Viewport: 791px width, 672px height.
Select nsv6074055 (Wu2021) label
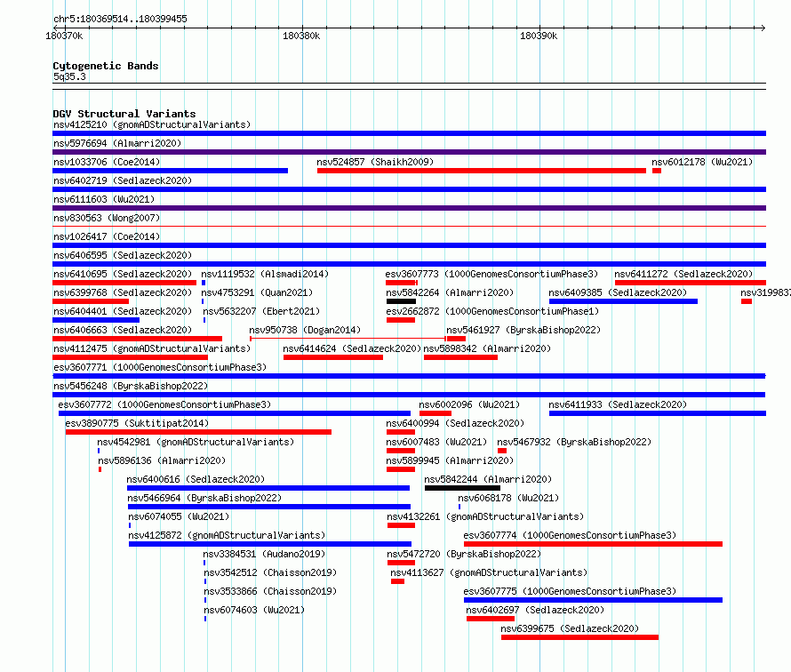[x=179, y=516]
